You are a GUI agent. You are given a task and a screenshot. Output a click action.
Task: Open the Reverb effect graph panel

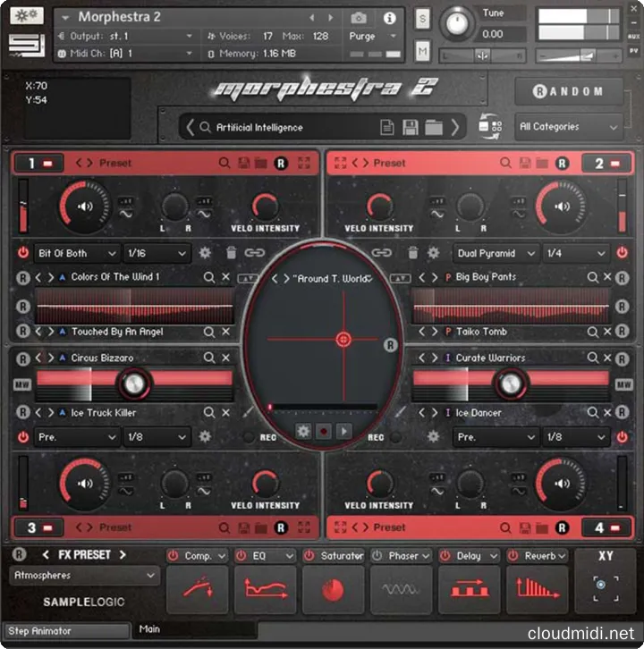(x=537, y=590)
